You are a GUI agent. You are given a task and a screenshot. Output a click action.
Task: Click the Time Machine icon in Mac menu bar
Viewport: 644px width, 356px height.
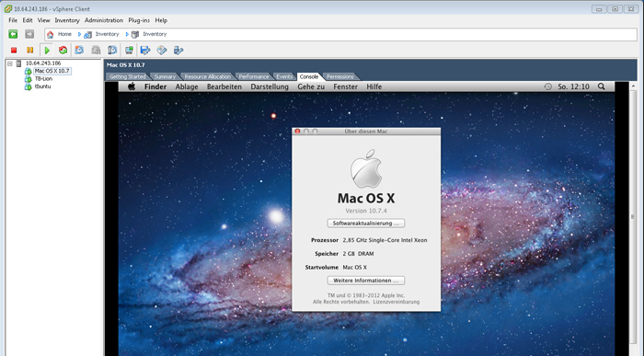pyautogui.click(x=548, y=86)
